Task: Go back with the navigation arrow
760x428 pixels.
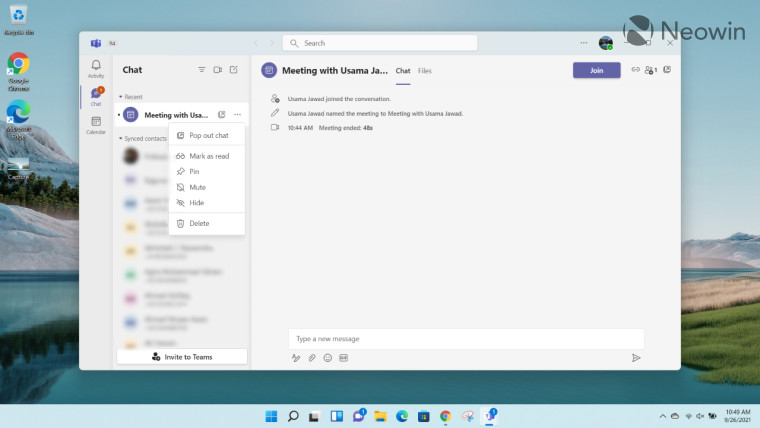Action: (256, 43)
